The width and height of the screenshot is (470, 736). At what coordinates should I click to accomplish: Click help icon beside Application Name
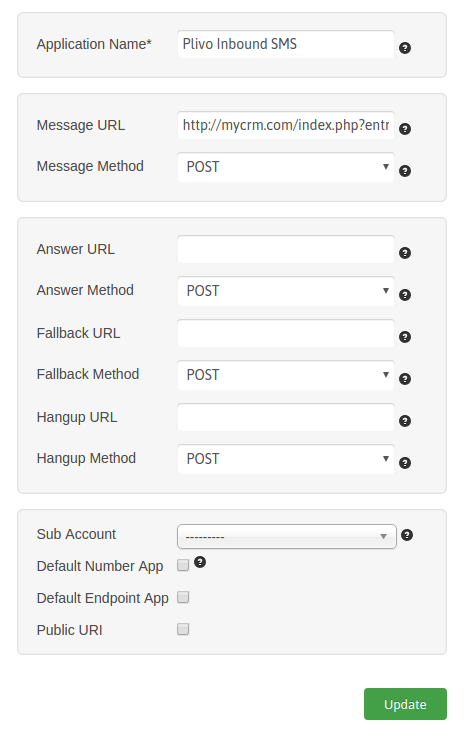pos(405,48)
